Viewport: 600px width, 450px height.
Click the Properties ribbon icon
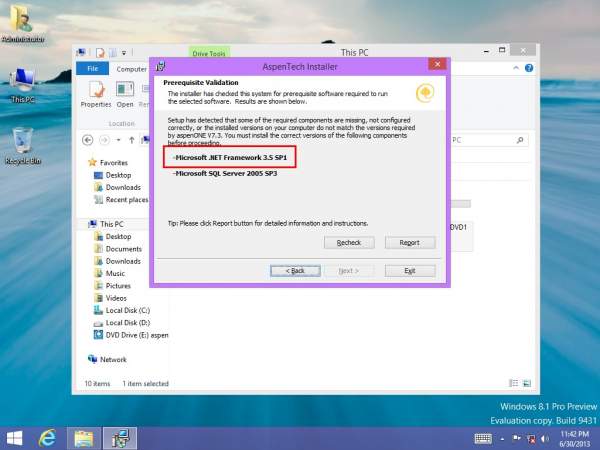[x=96, y=95]
